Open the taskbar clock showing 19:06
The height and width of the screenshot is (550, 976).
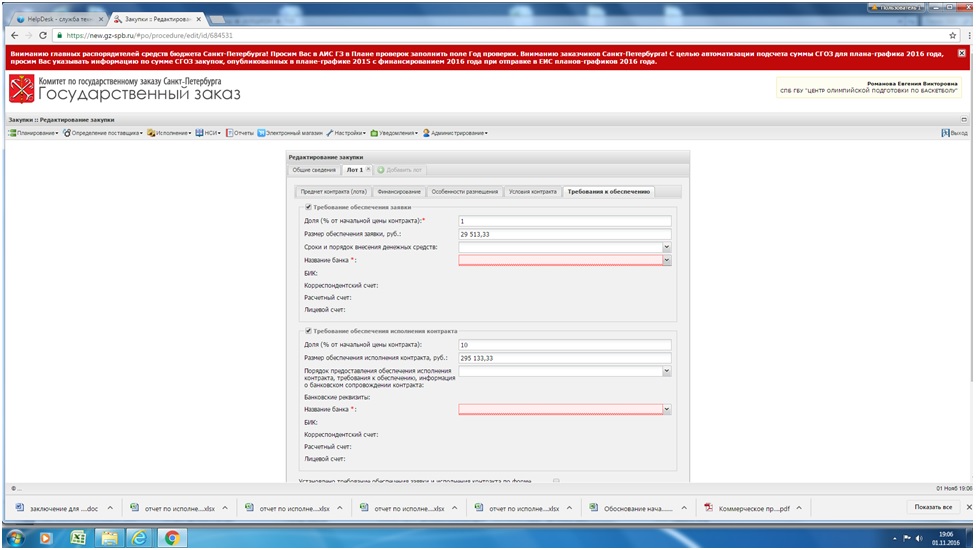tap(946, 538)
